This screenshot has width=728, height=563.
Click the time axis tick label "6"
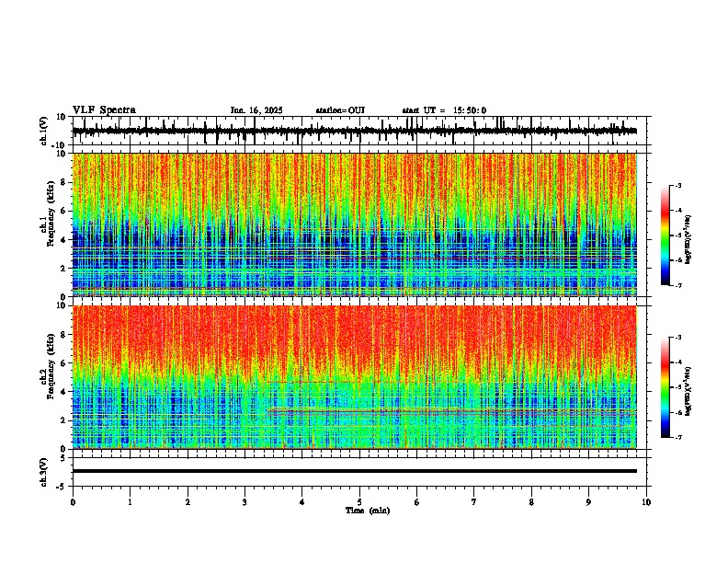[x=417, y=502]
